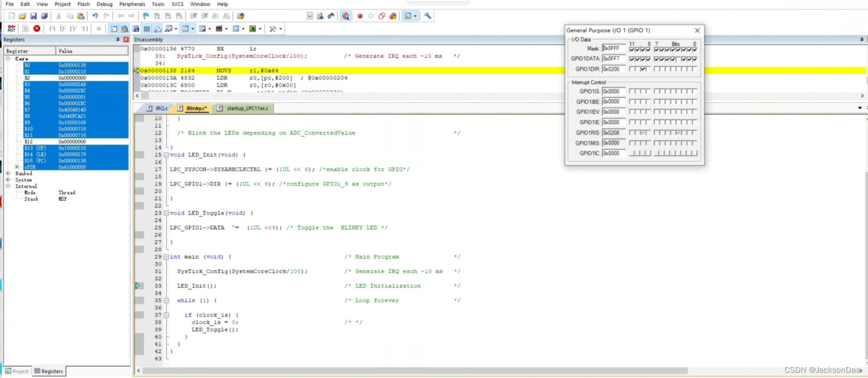Reset the CPU with the RST icon

pos(11,29)
